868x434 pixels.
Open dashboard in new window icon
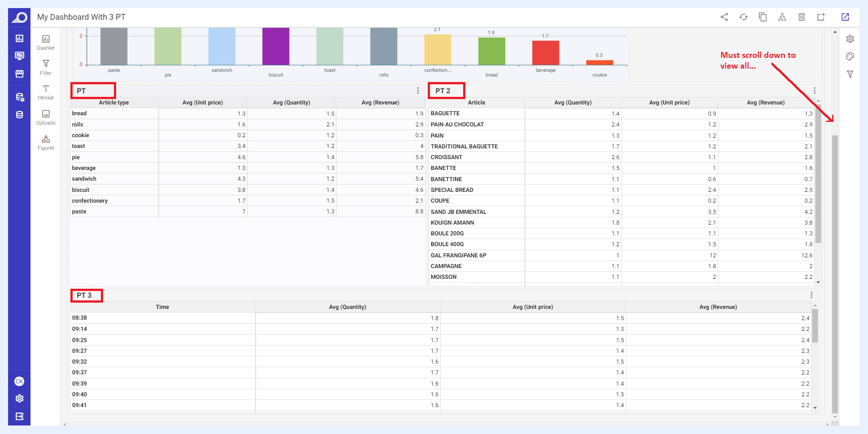tap(845, 17)
